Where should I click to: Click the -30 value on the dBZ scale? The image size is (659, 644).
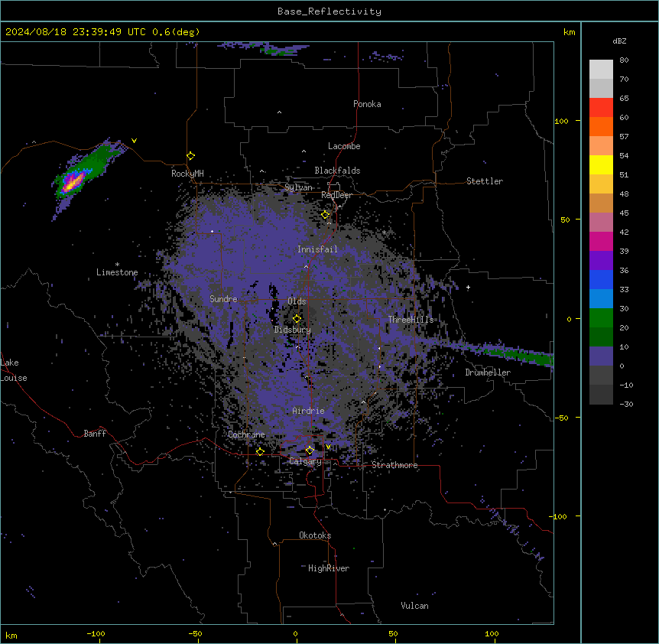[x=626, y=404]
